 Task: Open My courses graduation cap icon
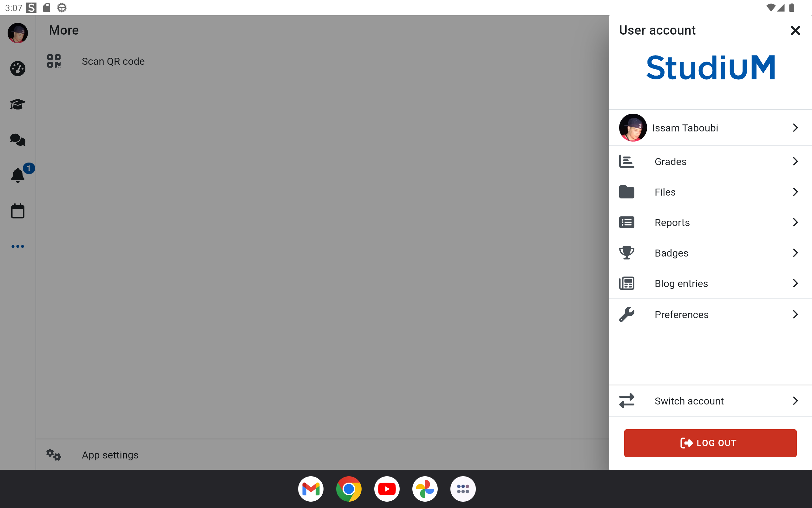point(17,104)
